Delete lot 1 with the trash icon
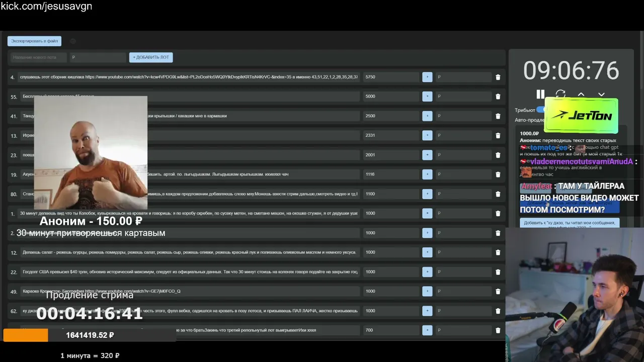This screenshot has width=644, height=362. (x=498, y=214)
